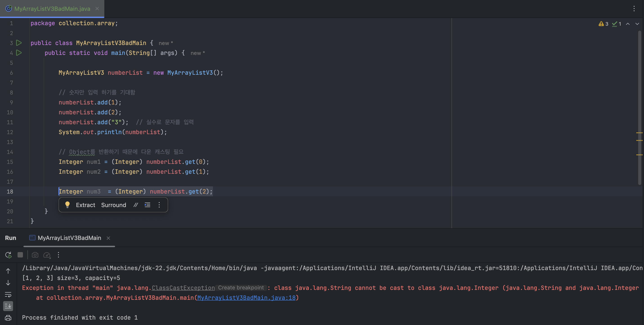Click the Rerun icon in Run toolbar
The height and width of the screenshot is (325, 644).
(8, 255)
